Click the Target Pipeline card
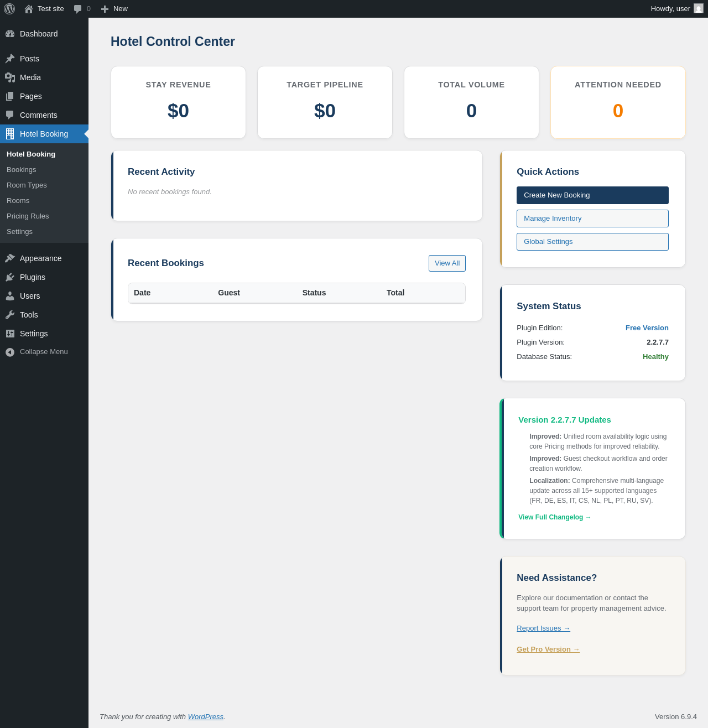The height and width of the screenshot is (728, 708). tap(325, 102)
